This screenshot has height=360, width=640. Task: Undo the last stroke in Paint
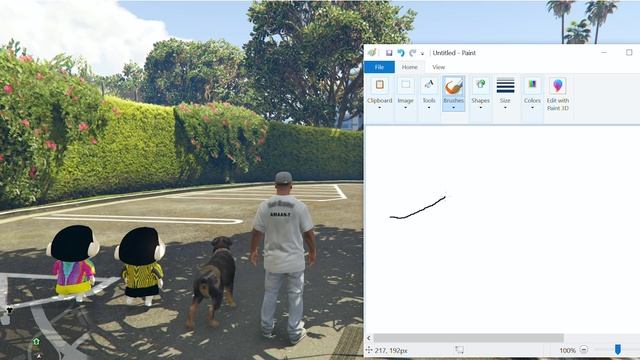click(401, 53)
